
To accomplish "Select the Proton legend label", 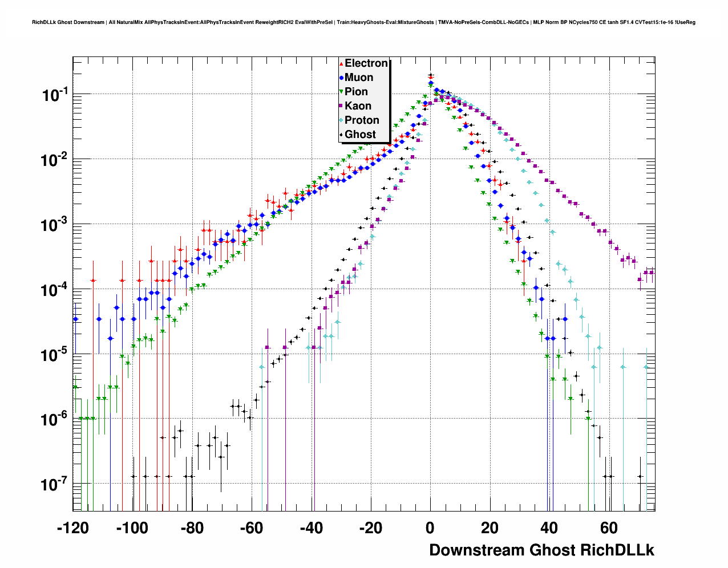I will click(362, 120).
